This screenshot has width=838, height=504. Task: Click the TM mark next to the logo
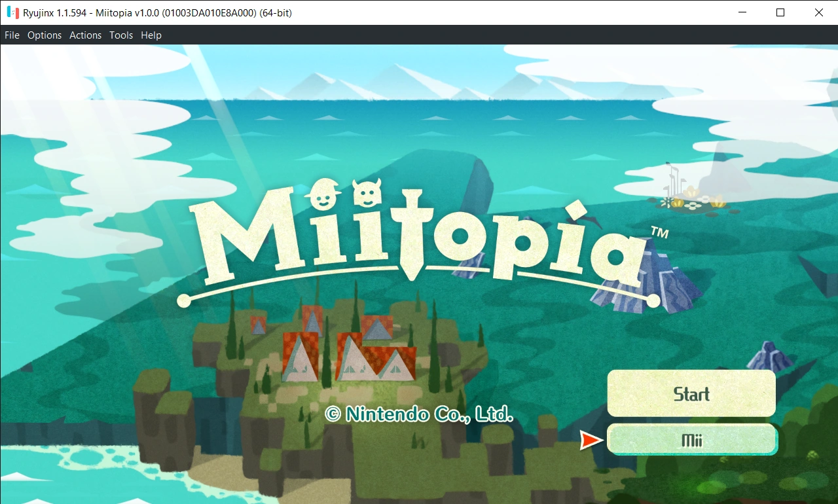(x=660, y=232)
